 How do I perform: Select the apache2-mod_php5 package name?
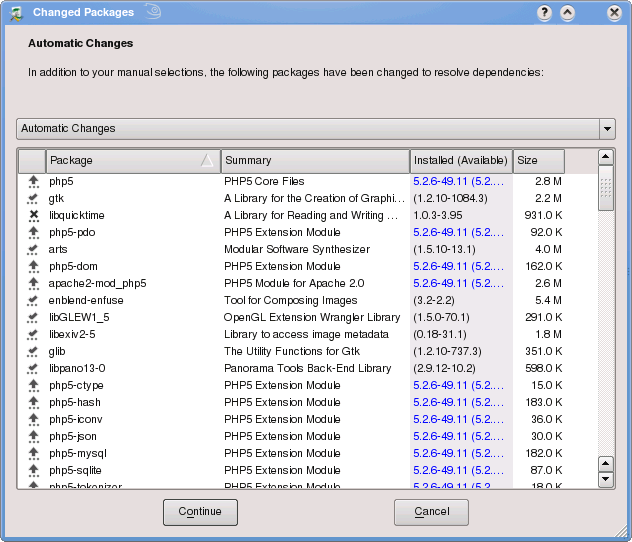[98, 284]
